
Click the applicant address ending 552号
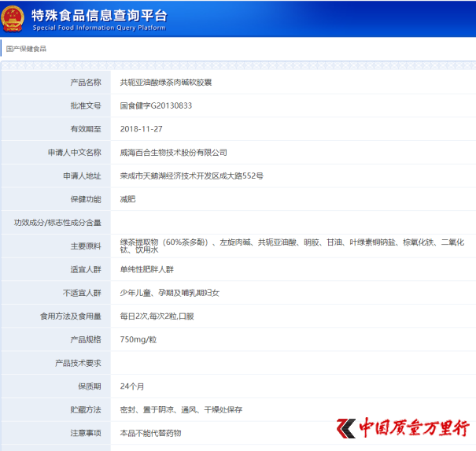click(x=191, y=176)
